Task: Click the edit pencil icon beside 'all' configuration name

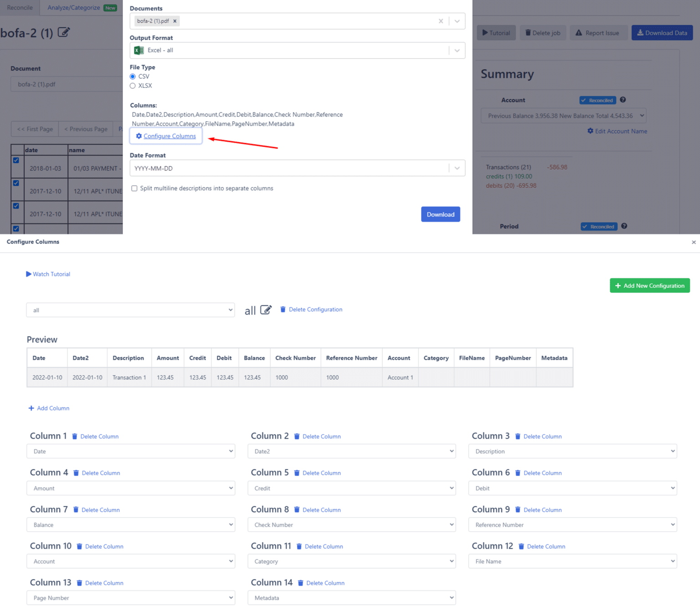Action: tap(266, 310)
